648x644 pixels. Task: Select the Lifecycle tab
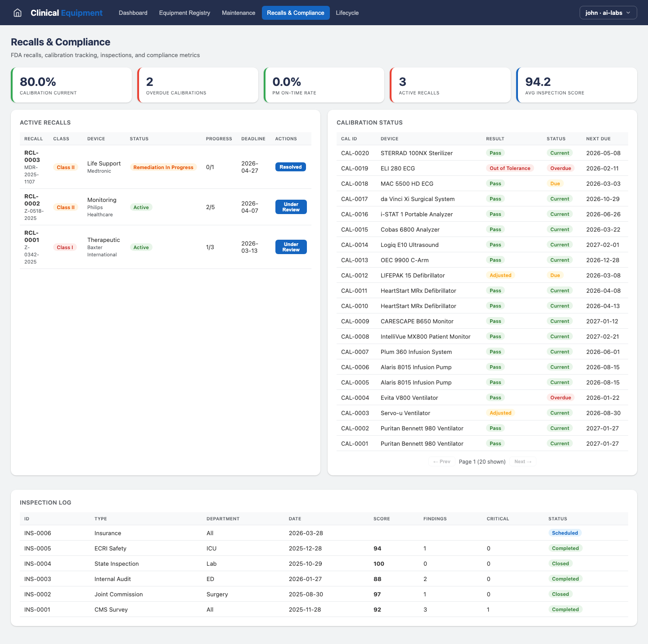coord(347,13)
